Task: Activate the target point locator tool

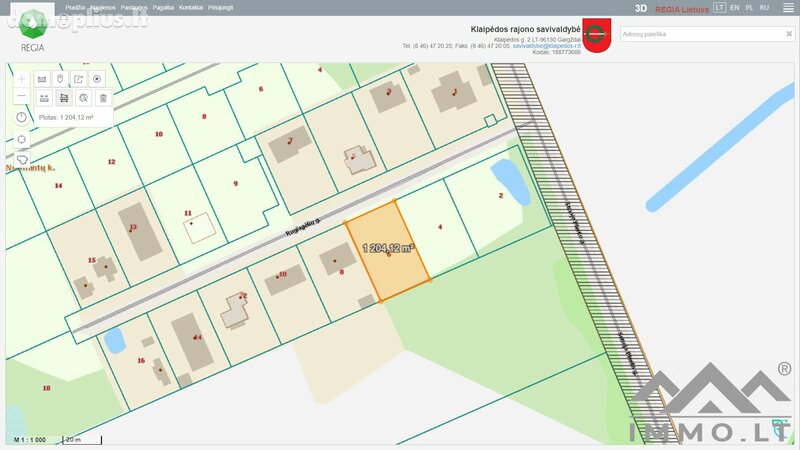Action: (96, 79)
